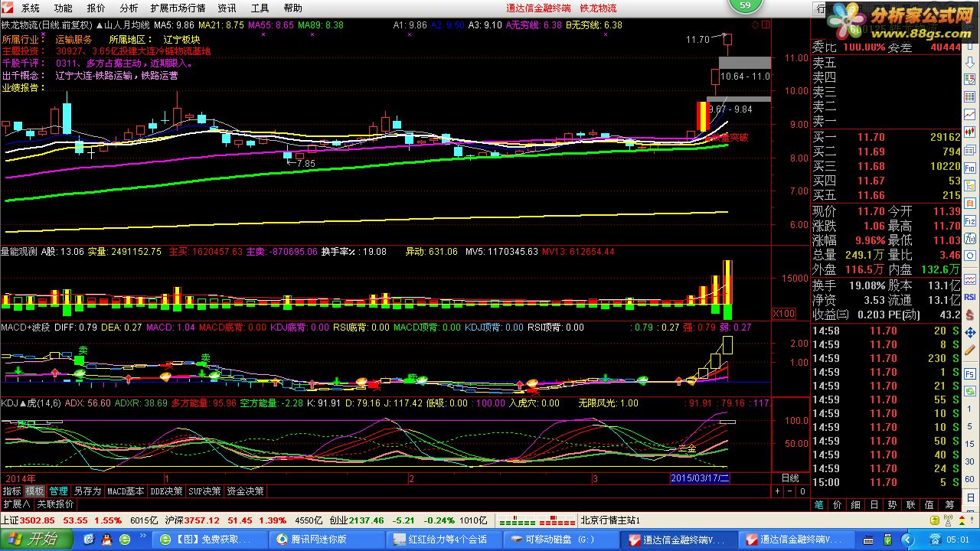This screenshot has height=551, width=980.
Task: Open the 工具 menu
Action: coord(260,8)
